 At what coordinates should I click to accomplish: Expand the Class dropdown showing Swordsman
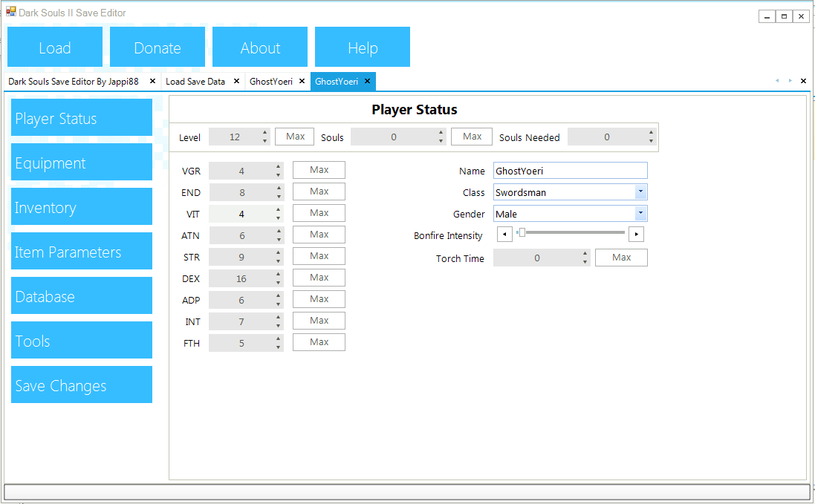click(x=640, y=192)
